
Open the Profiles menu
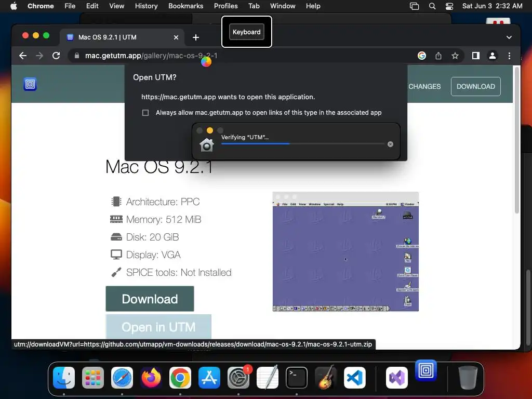[226, 6]
